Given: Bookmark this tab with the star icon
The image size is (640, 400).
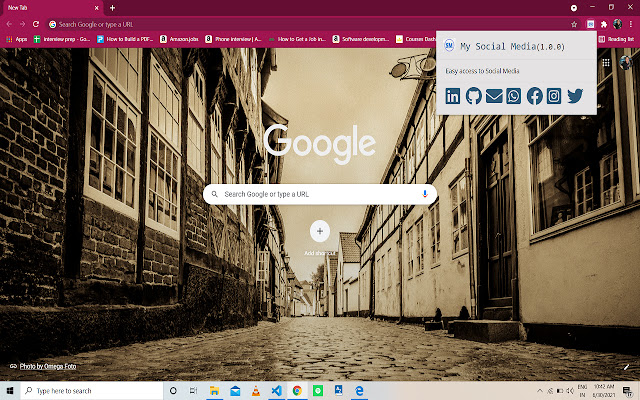Looking at the screenshot, I should pyautogui.click(x=574, y=24).
